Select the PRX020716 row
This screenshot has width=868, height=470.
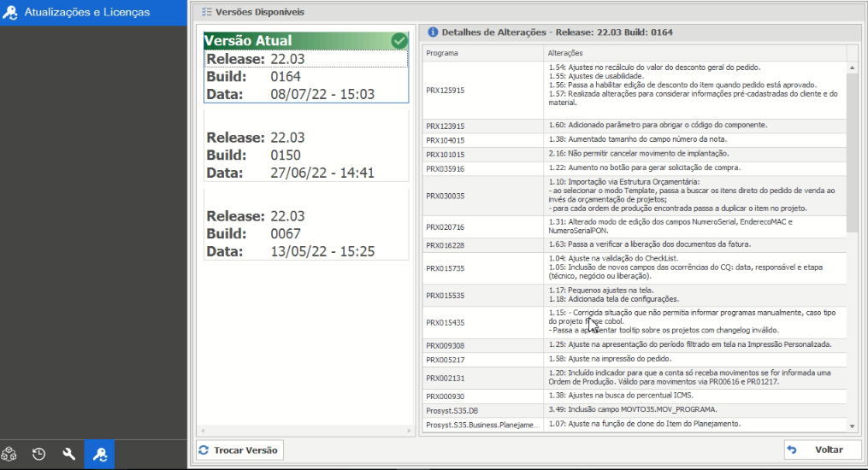pyautogui.click(x=635, y=226)
